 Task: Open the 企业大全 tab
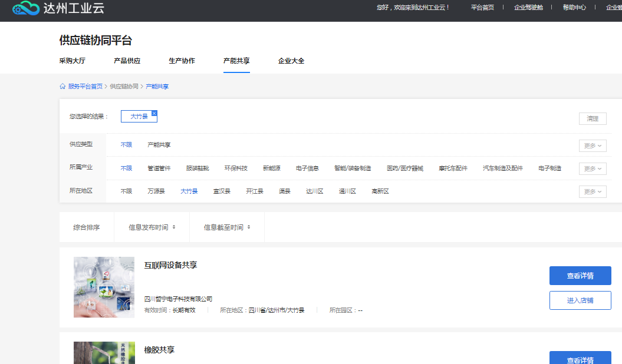(x=291, y=61)
